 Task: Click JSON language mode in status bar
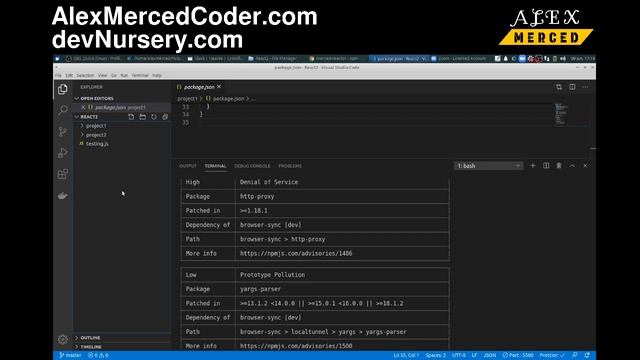490,356
